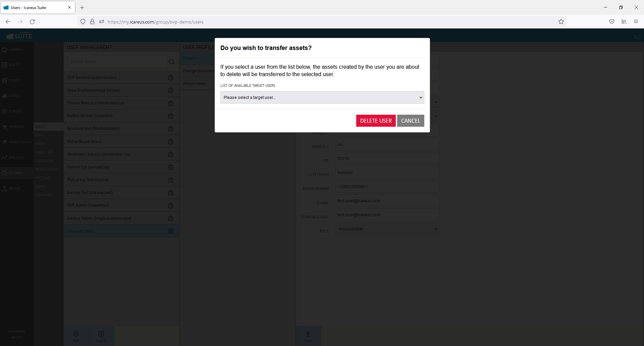Click trash icon for Samuel Lip
The width and height of the screenshot is (644, 346).
pyautogui.click(x=171, y=167)
